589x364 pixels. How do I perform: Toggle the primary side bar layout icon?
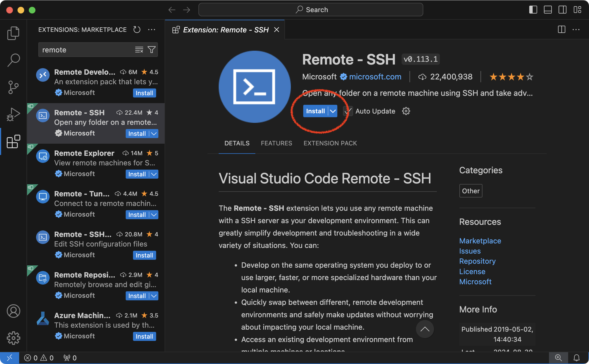pos(533,10)
